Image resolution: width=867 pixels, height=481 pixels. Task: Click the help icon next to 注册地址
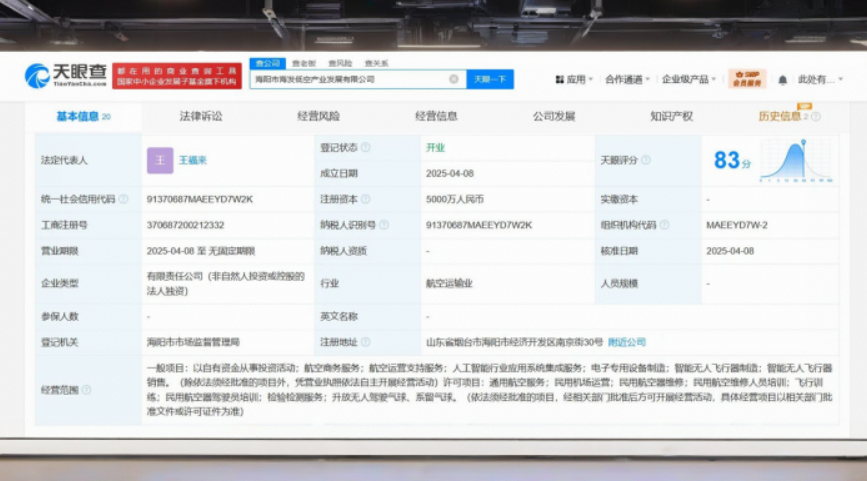(365, 342)
